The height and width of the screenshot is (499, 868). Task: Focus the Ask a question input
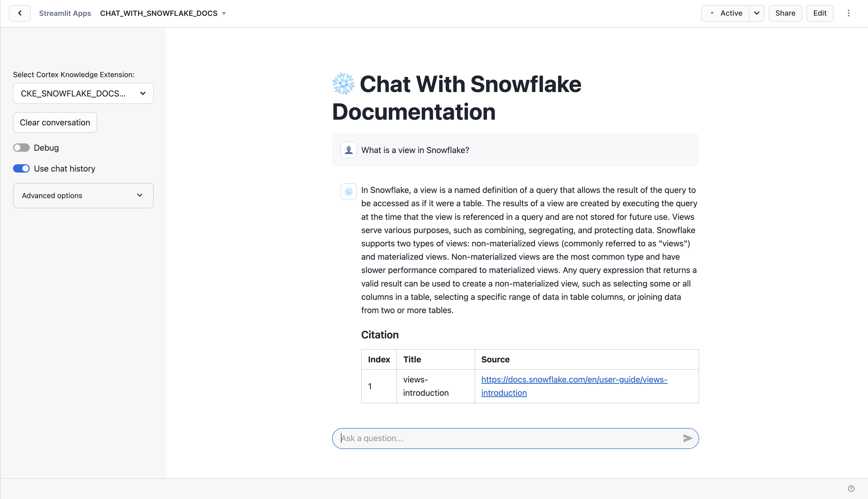[x=507, y=438]
